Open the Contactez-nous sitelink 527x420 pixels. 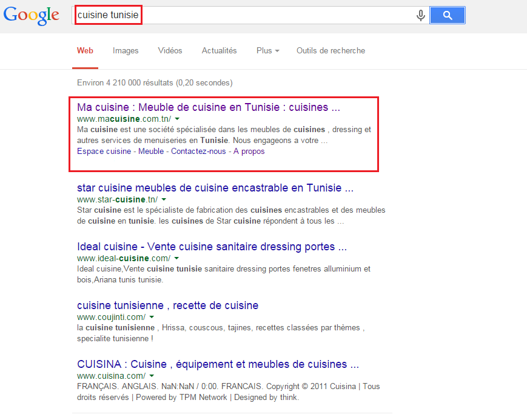coord(198,151)
